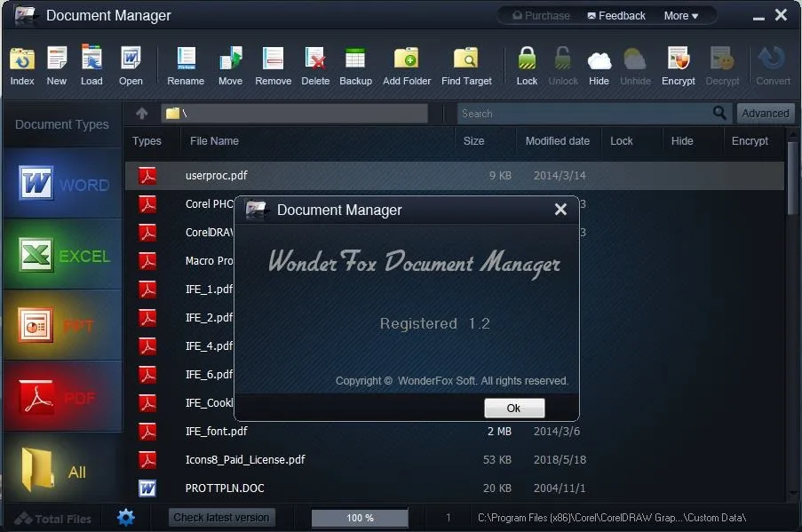Screen dimensions: 802x532
Task: Click the Encrypt shield icon
Action: tap(679, 66)
